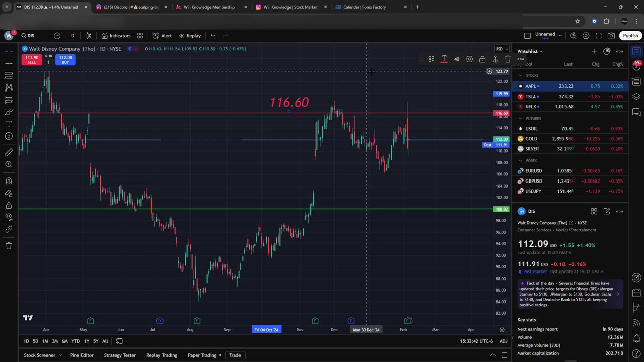The width and height of the screenshot is (644, 362).
Task: Open time axis settings gear
Action: 502,330
